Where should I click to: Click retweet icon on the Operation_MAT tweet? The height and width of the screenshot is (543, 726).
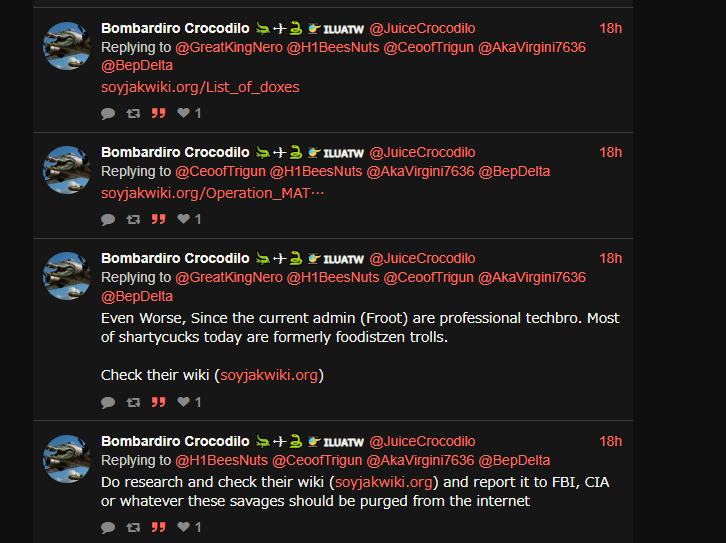click(x=133, y=219)
